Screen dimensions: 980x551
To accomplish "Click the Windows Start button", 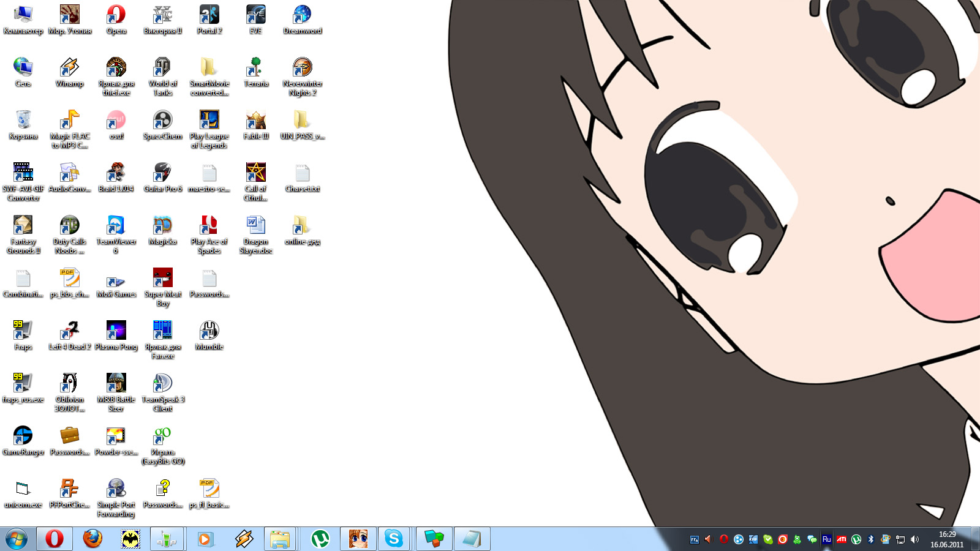I will pyautogui.click(x=17, y=539).
